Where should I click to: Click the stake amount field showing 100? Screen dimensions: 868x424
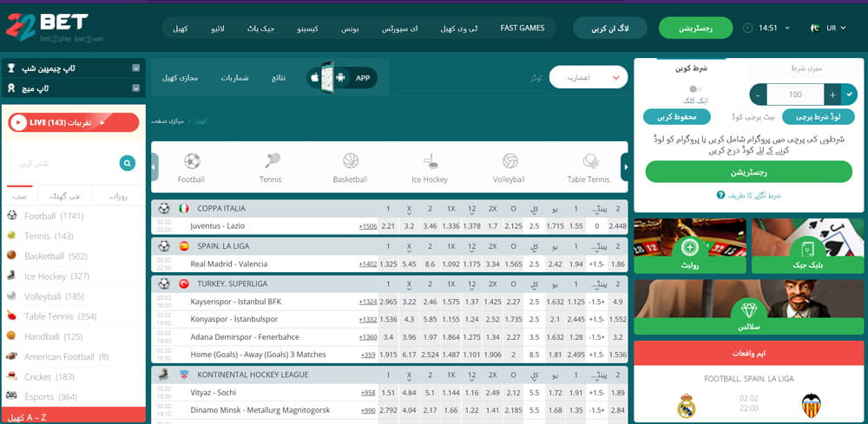pyautogui.click(x=795, y=95)
